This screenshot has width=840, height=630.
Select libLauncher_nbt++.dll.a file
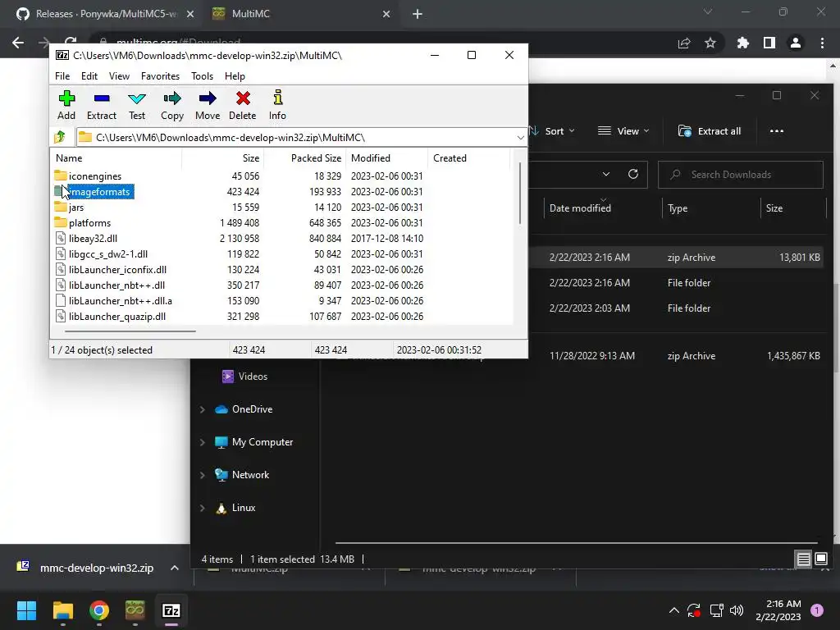click(x=120, y=300)
